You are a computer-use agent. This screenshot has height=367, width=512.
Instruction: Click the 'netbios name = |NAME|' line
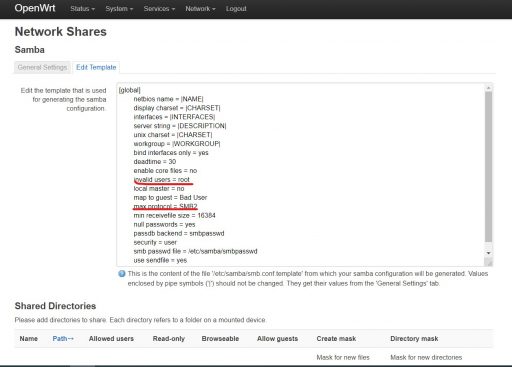[168, 99]
